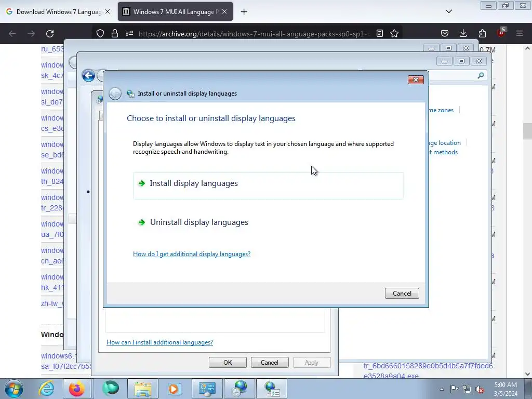The width and height of the screenshot is (532, 399).
Task: Select Install display languages option
Action: pos(268,185)
